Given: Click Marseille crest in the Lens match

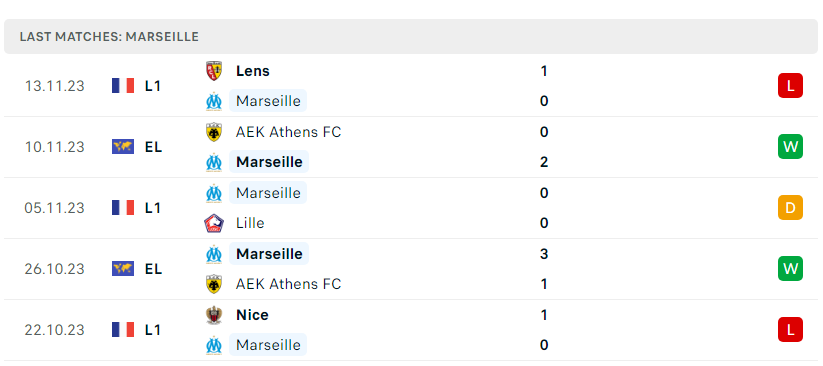Looking at the screenshot, I should point(214,101).
